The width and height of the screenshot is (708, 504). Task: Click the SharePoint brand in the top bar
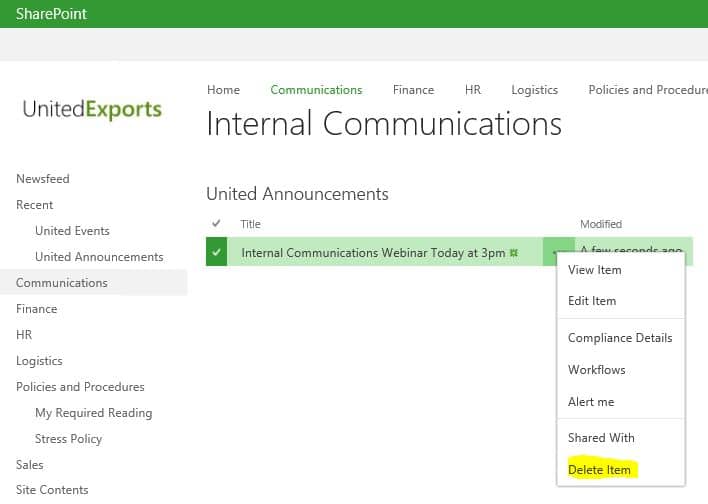click(x=51, y=14)
